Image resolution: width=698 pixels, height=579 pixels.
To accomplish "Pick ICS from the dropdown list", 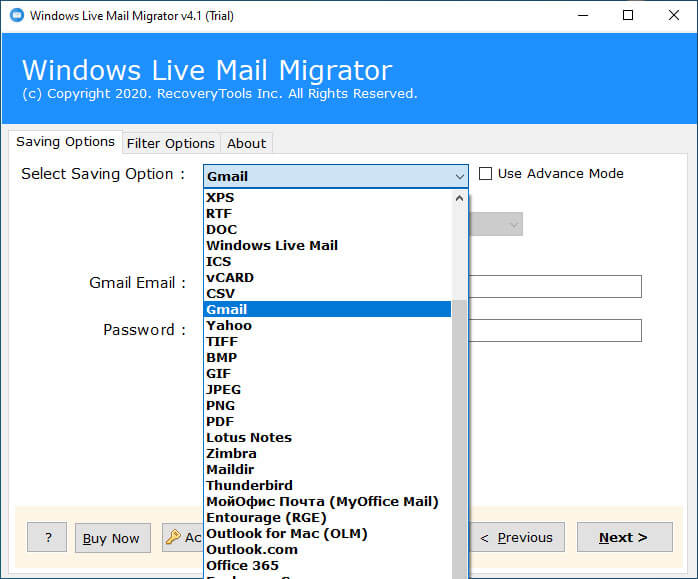I will pyautogui.click(x=328, y=262).
